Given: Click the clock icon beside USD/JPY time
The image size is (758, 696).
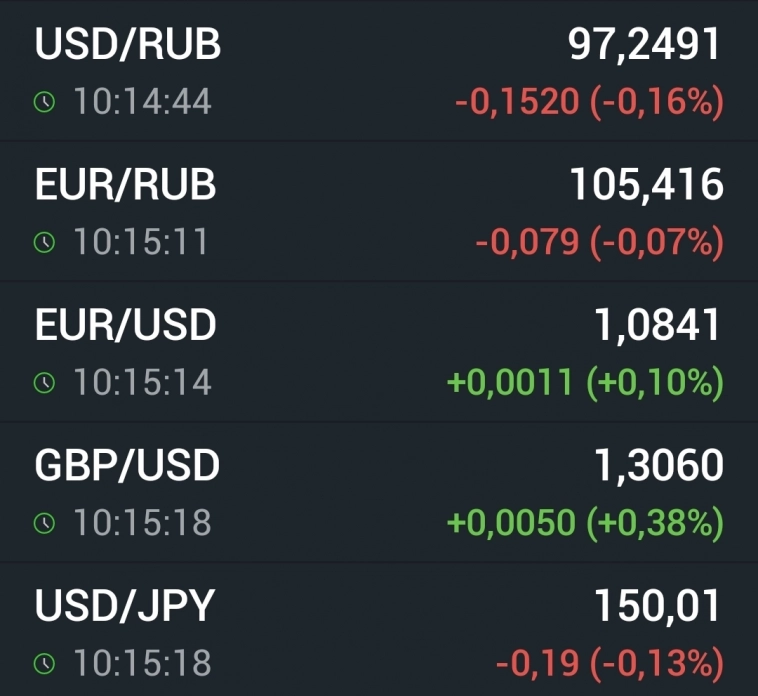Looking at the screenshot, I should click(44, 662).
